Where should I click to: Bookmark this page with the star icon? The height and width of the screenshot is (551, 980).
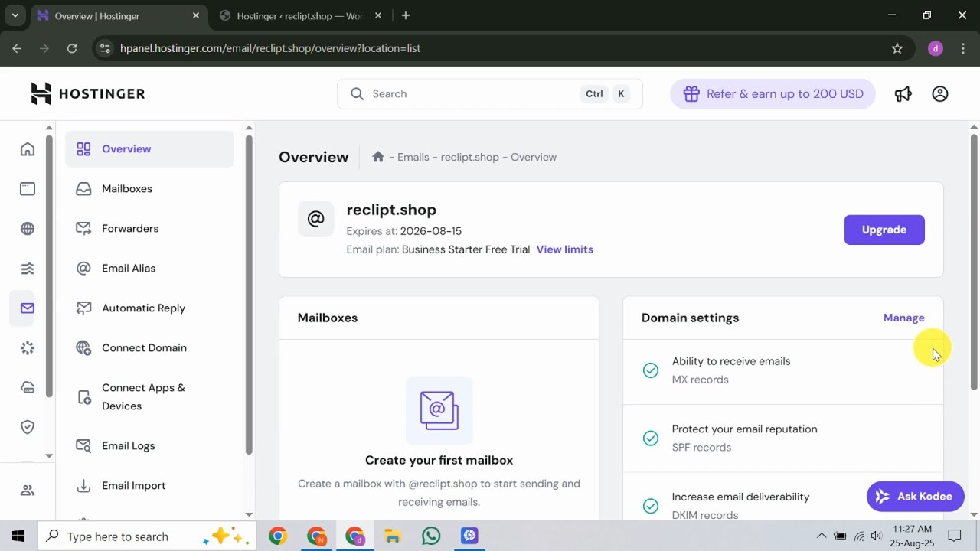pyautogui.click(x=897, y=48)
